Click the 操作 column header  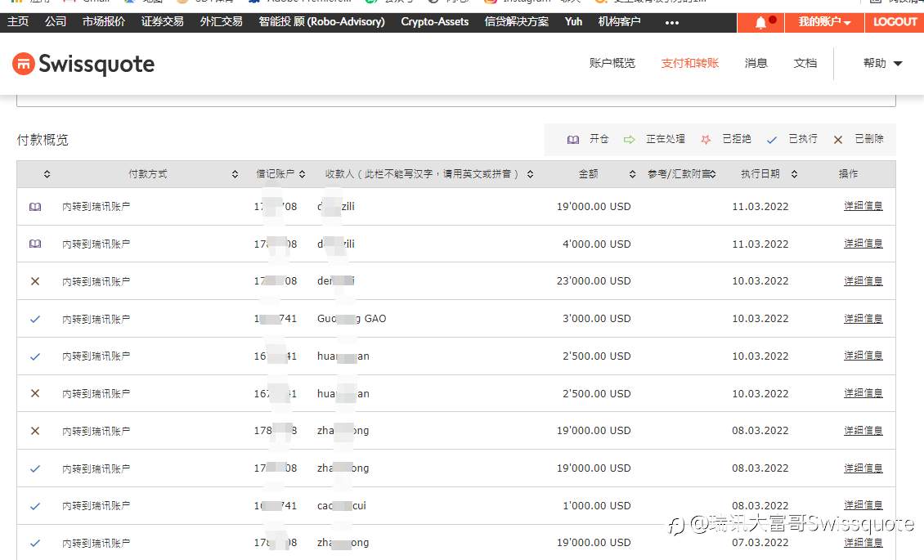[x=848, y=173]
